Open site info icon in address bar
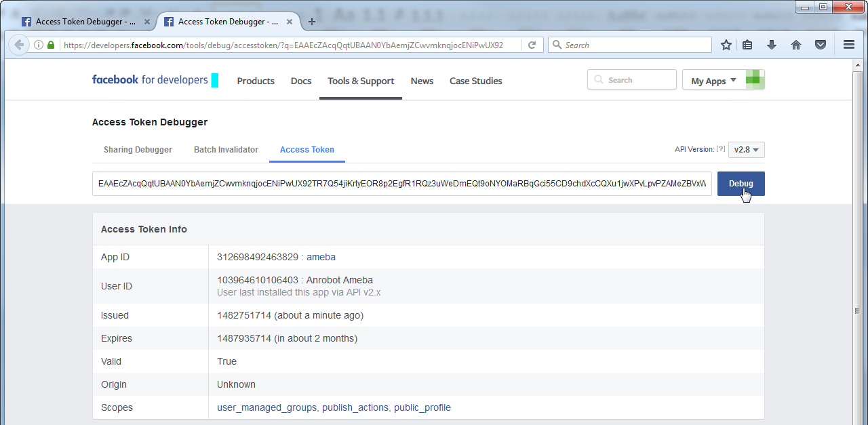This screenshot has width=868, height=425. tap(39, 45)
